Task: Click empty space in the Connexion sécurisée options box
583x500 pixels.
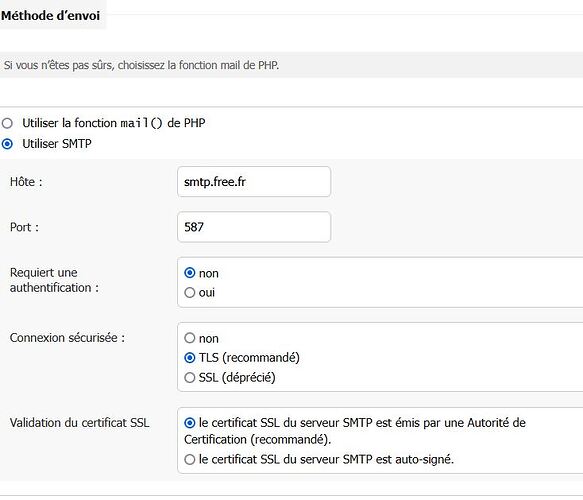Action: (428, 357)
